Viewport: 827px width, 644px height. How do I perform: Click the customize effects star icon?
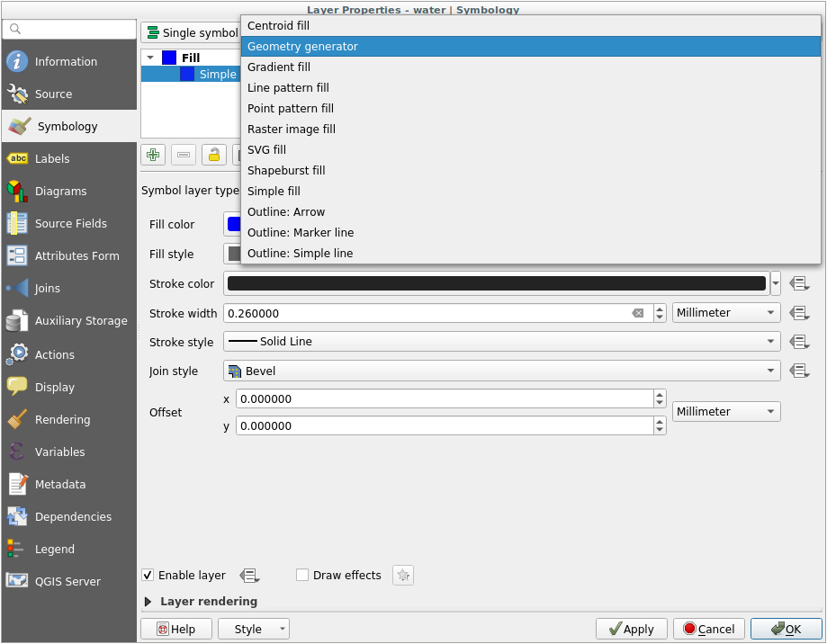403,576
